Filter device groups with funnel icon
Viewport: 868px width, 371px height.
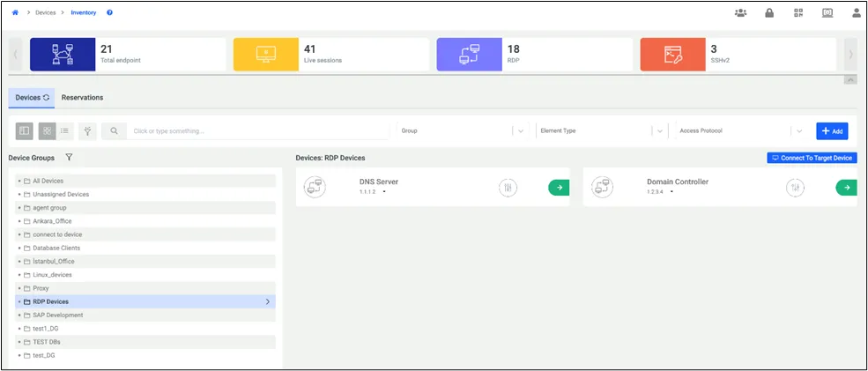click(69, 158)
